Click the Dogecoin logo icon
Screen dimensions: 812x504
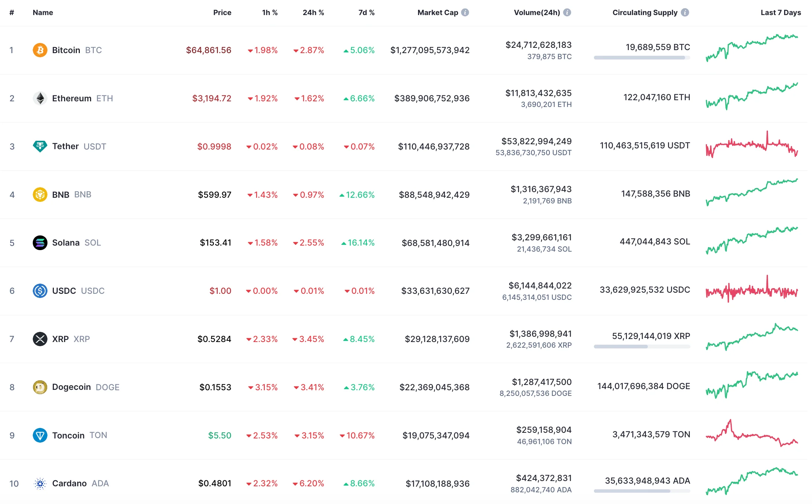pyautogui.click(x=40, y=387)
